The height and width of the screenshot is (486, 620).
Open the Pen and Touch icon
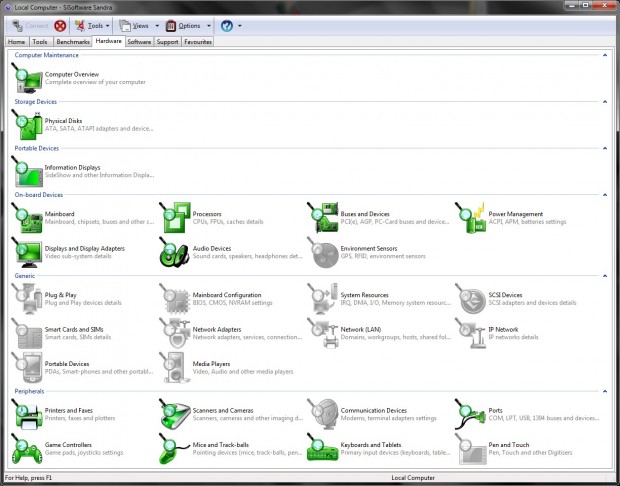point(471,449)
